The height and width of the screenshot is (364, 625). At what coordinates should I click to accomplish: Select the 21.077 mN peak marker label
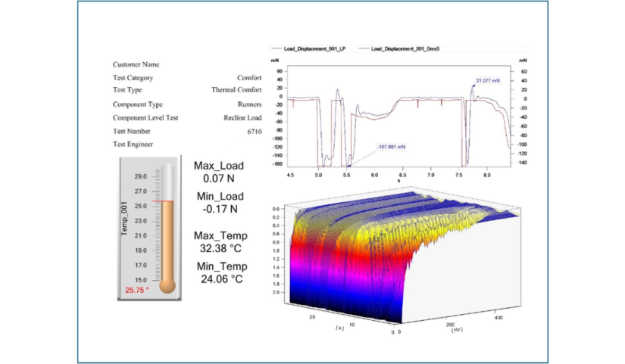488,80
